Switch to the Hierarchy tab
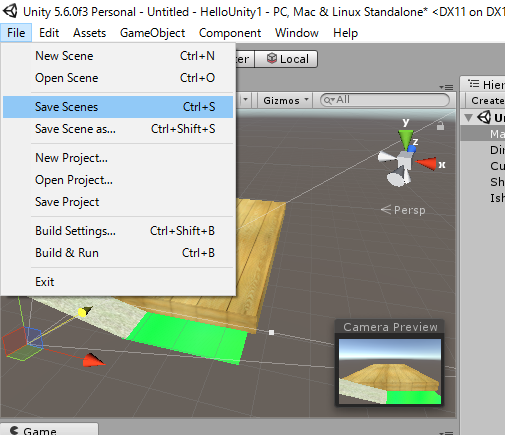The height and width of the screenshot is (435, 505). pyautogui.click(x=483, y=84)
